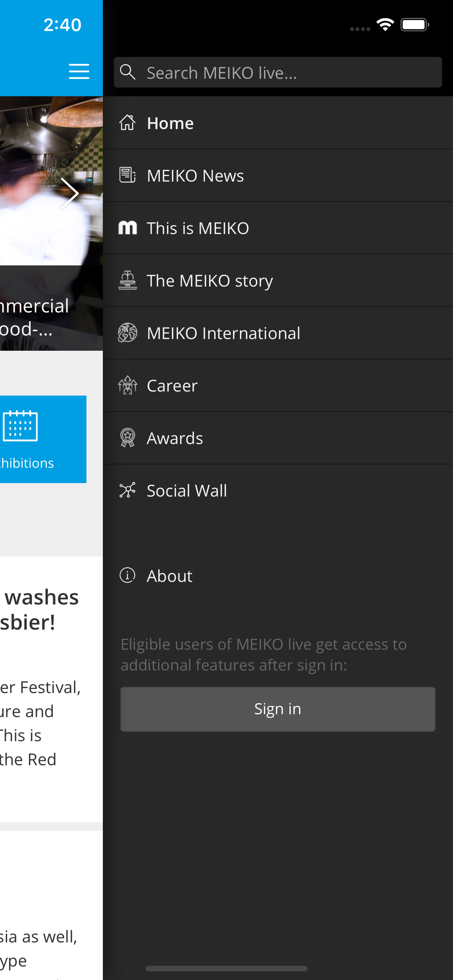This screenshot has height=980, width=453.
Task: Advance carousel with the right chevron
Action: 70,193
